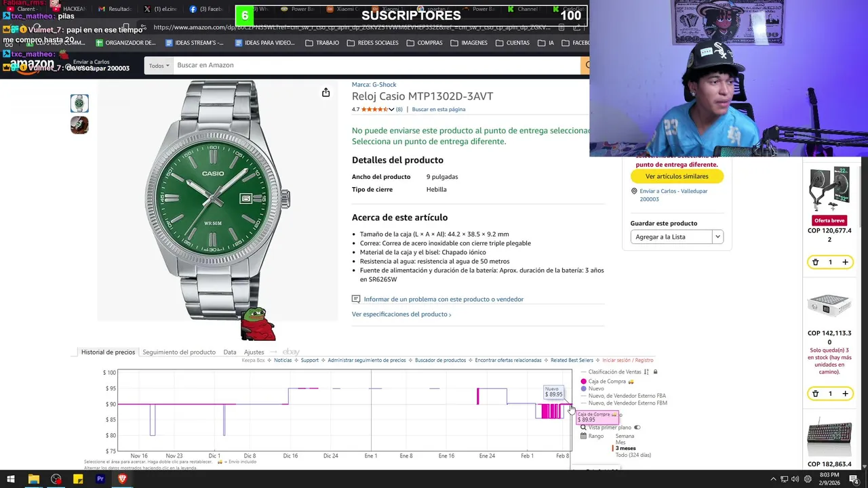This screenshot has height=488, width=868.
Task: Open IDEAS PARA VIDEO bookmark
Action: point(264,43)
